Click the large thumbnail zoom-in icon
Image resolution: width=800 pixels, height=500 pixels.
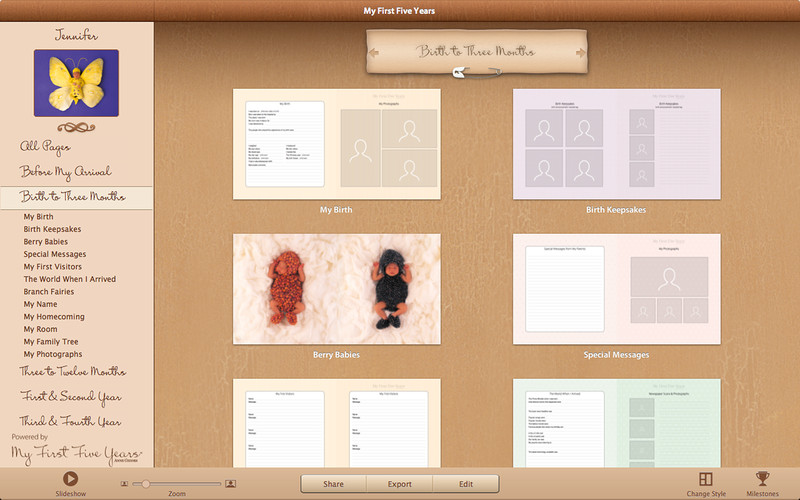[231, 483]
